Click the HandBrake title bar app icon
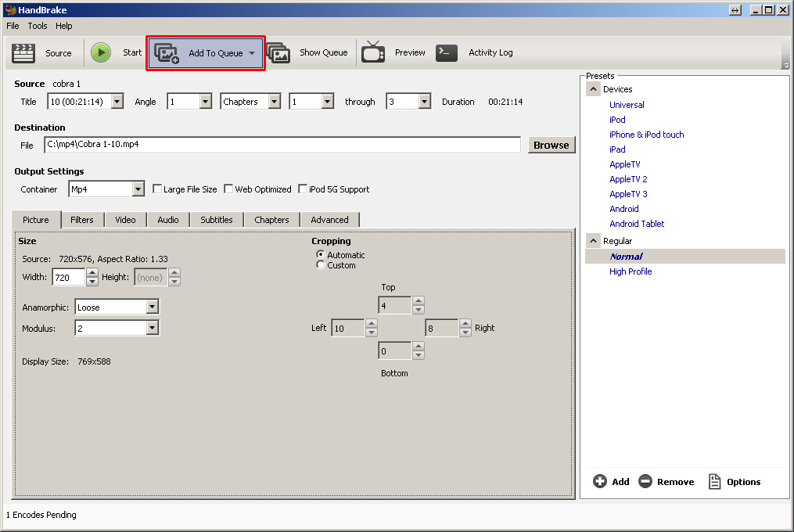794x532 pixels. [10, 9]
